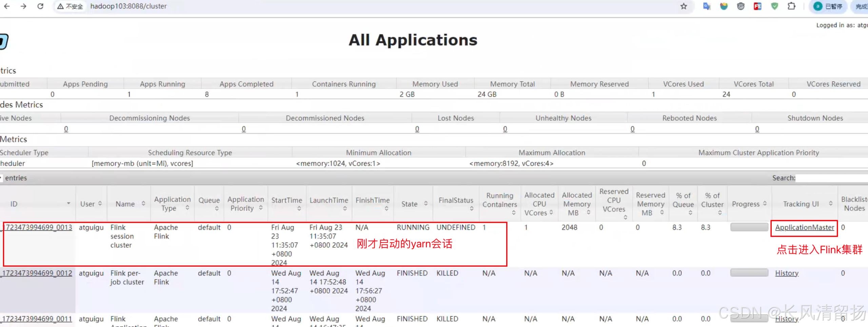Open History for the Flink per-job cluster
868x327 pixels.
pyautogui.click(x=787, y=273)
